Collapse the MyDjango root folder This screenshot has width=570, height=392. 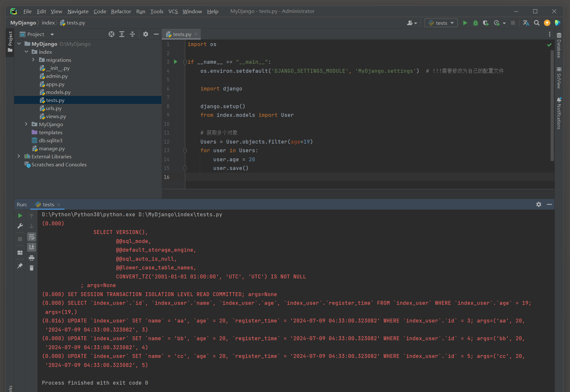pos(19,44)
